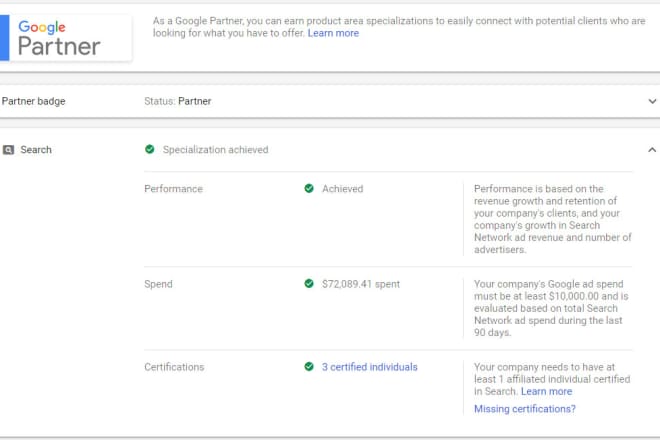Open the 3 certified individuals link
Screen dimensions: 660x440
pos(370,367)
